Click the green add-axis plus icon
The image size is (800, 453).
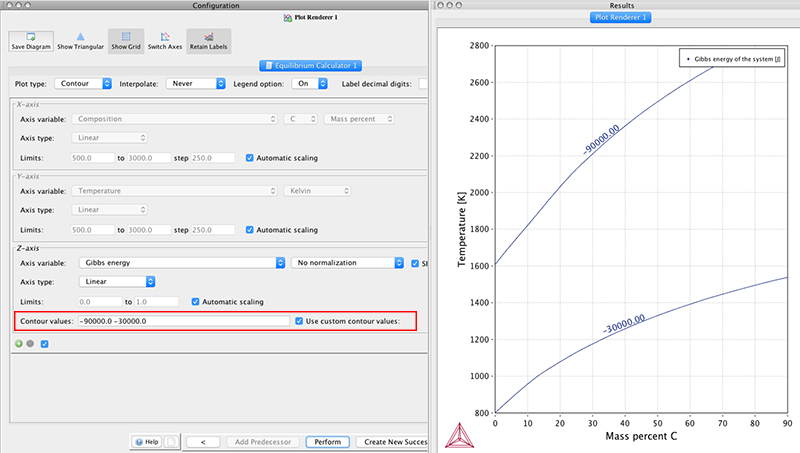pyautogui.click(x=19, y=343)
